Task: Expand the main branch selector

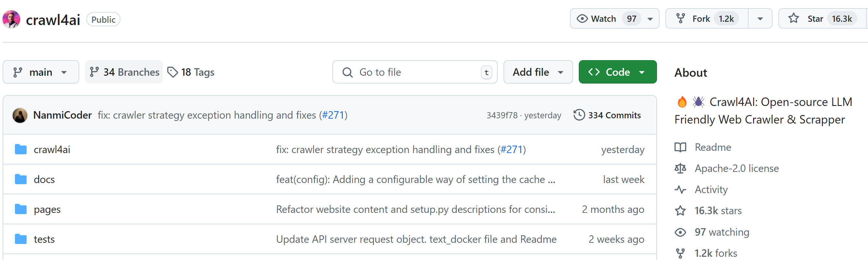Action: 41,72
